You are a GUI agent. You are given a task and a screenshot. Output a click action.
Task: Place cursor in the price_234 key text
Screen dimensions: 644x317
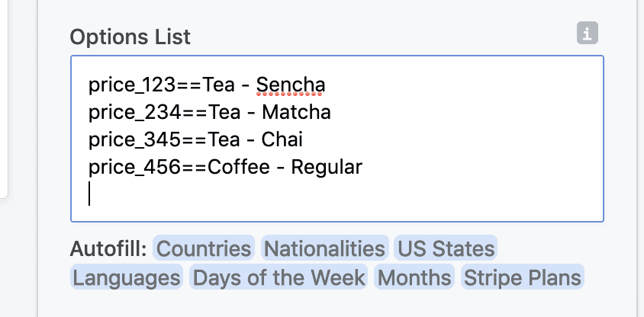tap(135, 112)
